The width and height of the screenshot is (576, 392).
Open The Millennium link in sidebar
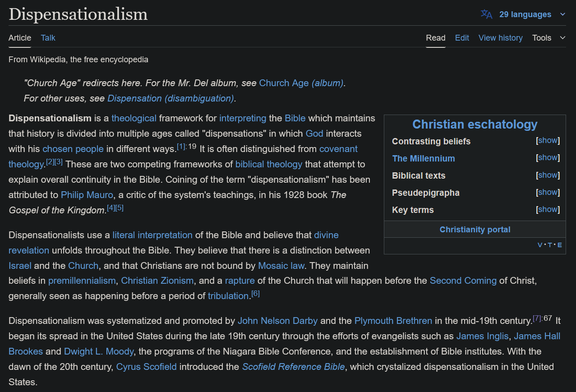424,158
